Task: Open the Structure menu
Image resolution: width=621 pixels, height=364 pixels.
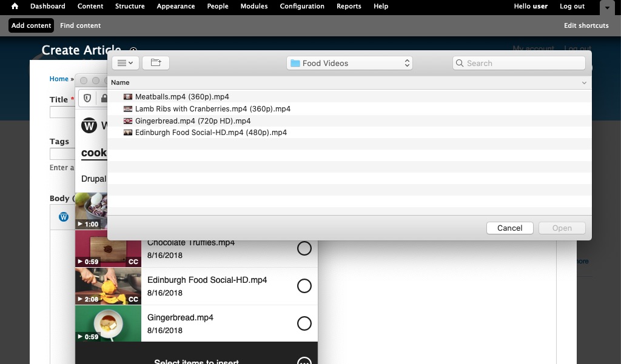Action: 130,6
